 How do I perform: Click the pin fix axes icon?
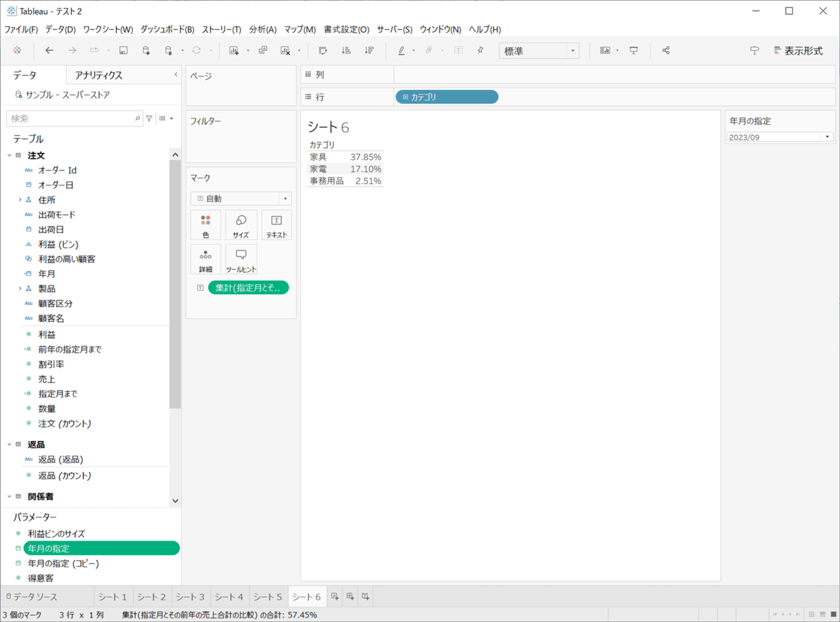click(x=480, y=50)
